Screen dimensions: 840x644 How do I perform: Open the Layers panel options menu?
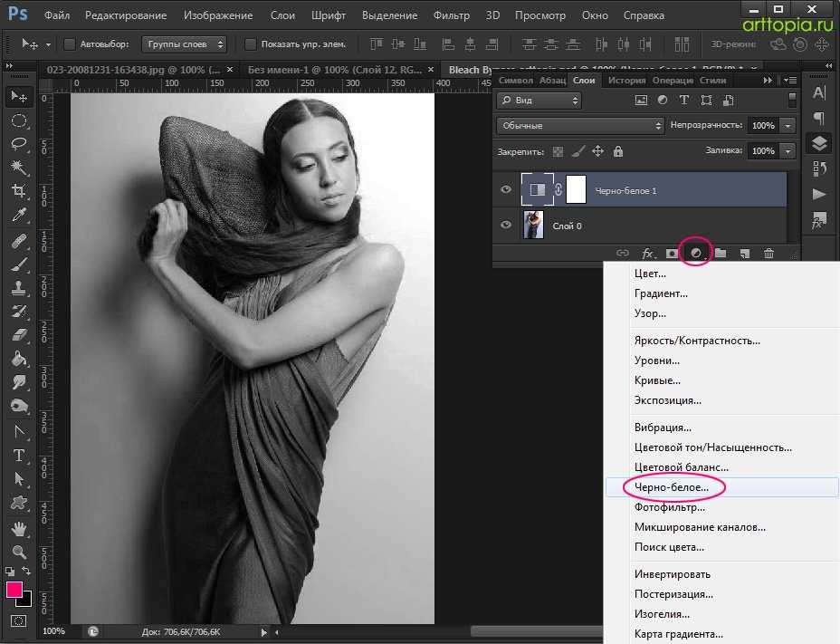(789, 81)
